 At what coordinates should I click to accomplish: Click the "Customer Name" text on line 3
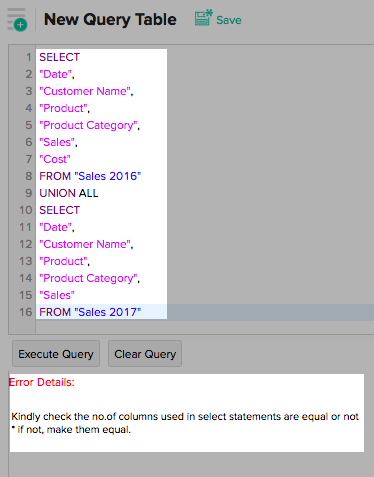[86, 91]
